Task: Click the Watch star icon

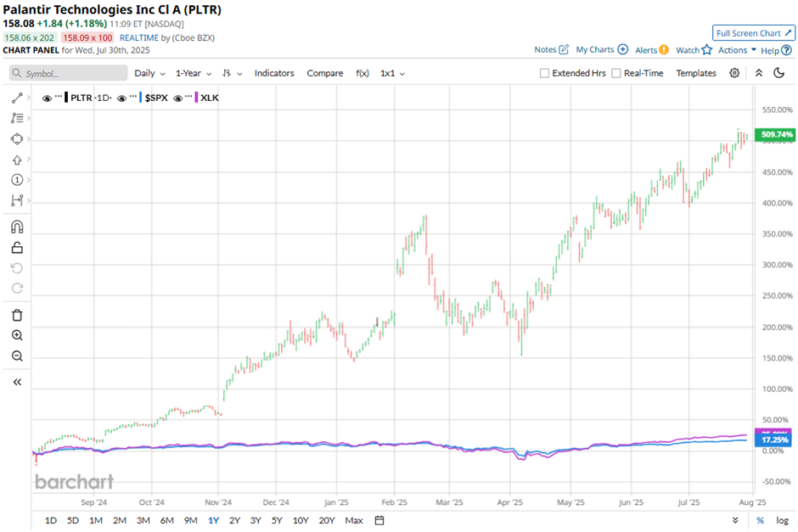Action: point(706,49)
